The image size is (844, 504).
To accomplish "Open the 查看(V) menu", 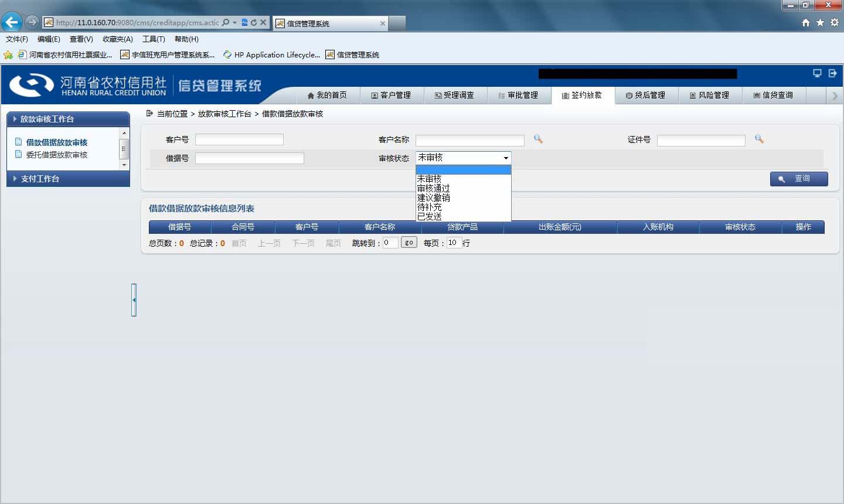I will pyautogui.click(x=81, y=39).
